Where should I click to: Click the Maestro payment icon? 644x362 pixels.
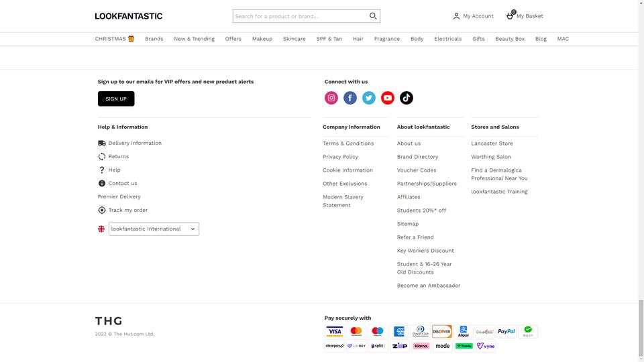pyautogui.click(x=378, y=332)
